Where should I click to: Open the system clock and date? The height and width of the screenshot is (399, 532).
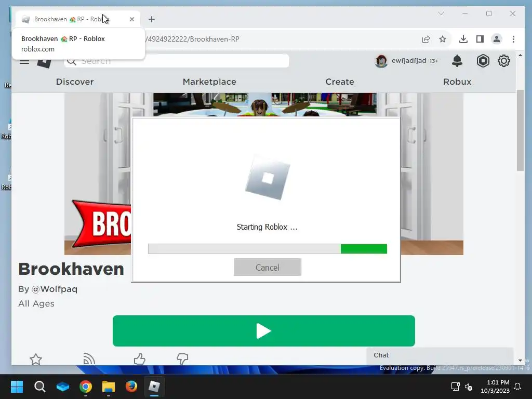pyautogui.click(x=495, y=387)
